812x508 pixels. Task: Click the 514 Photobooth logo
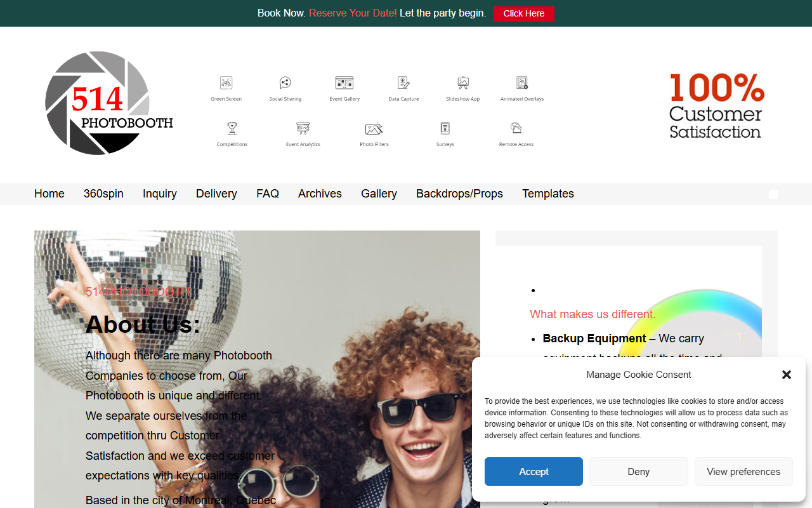tap(109, 103)
